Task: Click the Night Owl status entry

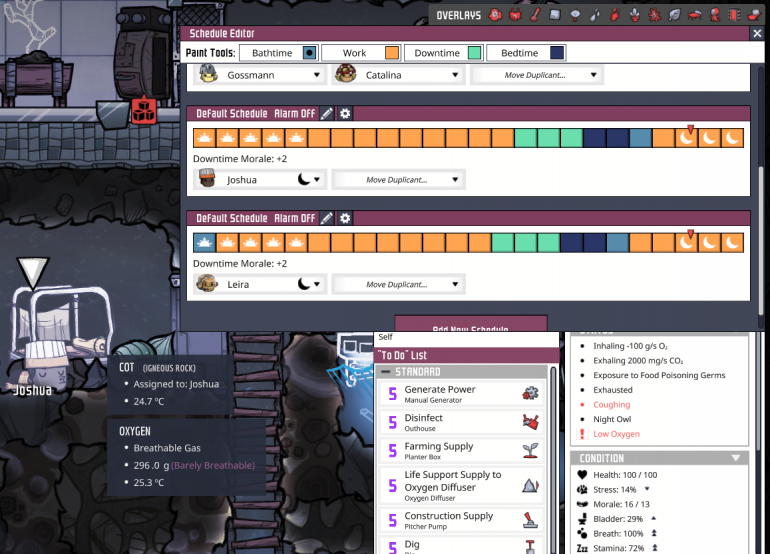Action: [612, 419]
